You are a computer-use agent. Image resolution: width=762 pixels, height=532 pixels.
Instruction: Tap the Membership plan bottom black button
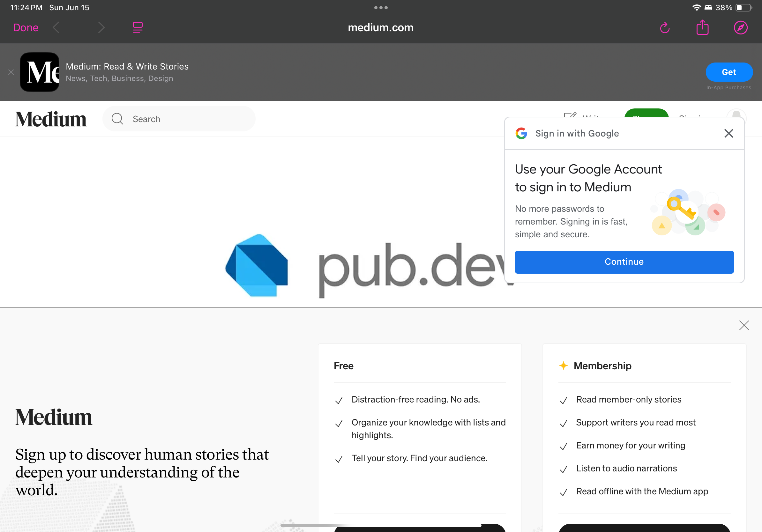pyautogui.click(x=644, y=528)
